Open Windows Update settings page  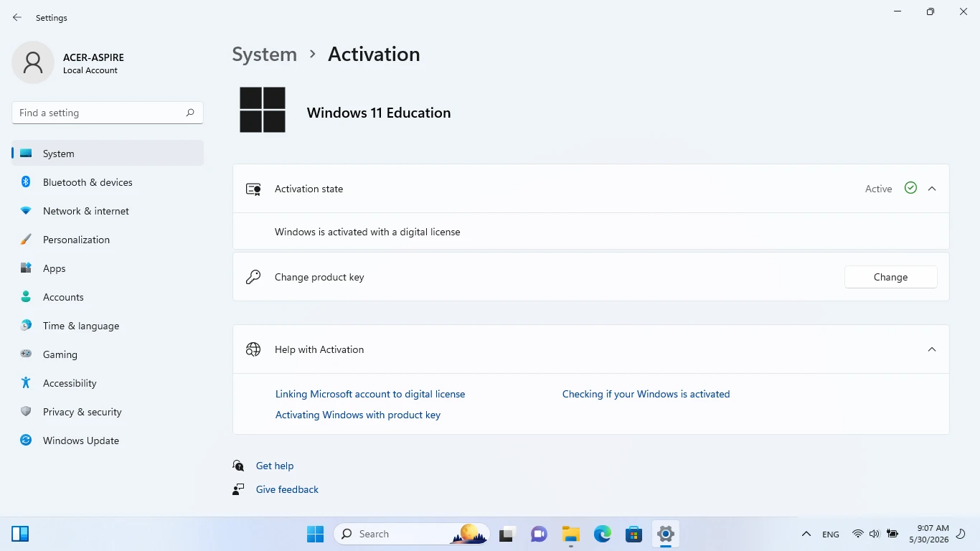pyautogui.click(x=108, y=441)
